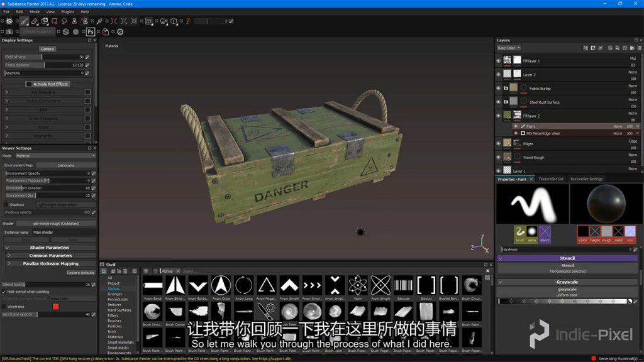Hide the Fabric Burlap layer
This screenshot has width=644, height=362.
[499, 88]
